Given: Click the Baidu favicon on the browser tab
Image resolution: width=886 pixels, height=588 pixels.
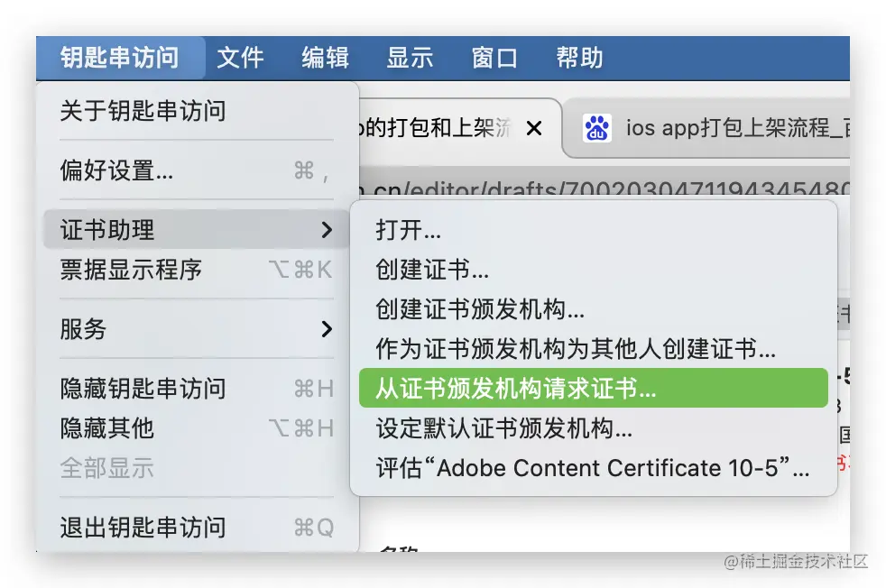Looking at the screenshot, I should [x=598, y=127].
